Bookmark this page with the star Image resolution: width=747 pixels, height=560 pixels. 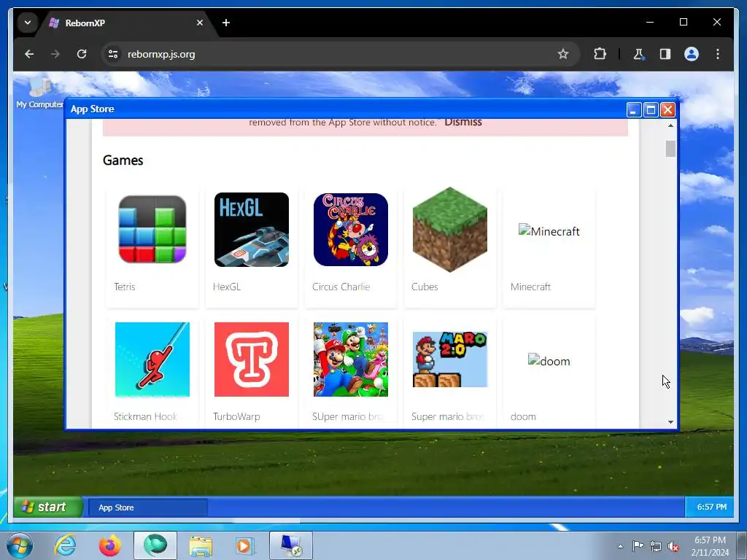[x=563, y=54]
